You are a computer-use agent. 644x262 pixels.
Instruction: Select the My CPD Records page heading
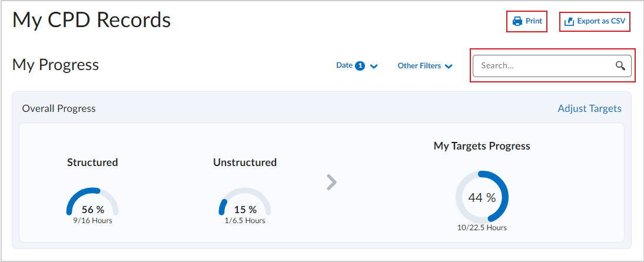point(92,20)
